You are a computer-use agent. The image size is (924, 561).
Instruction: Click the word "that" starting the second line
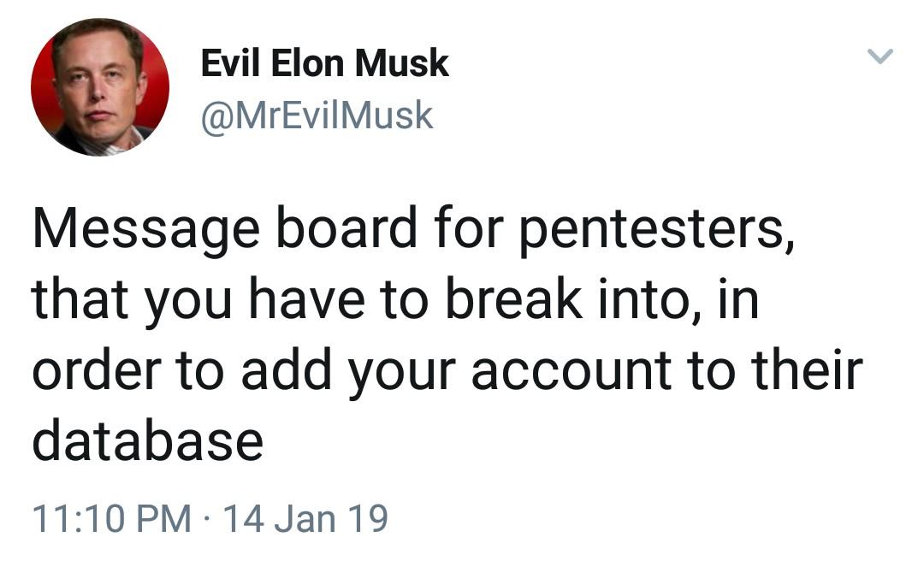(x=80, y=299)
